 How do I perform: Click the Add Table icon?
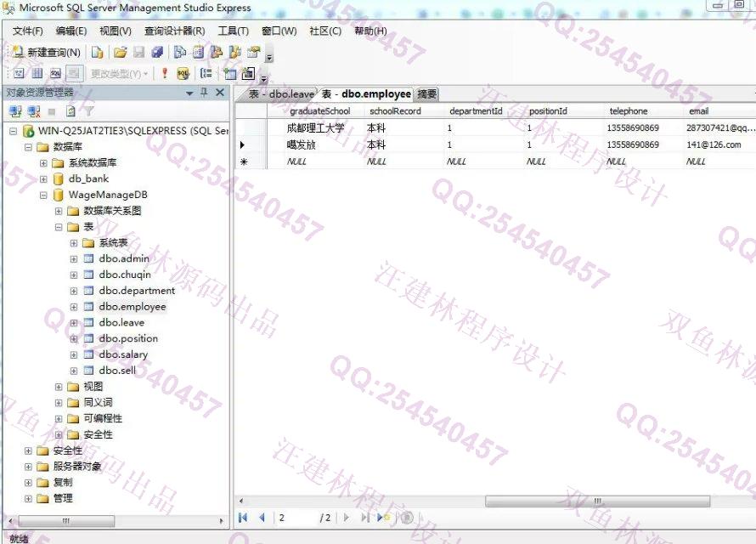point(229,73)
